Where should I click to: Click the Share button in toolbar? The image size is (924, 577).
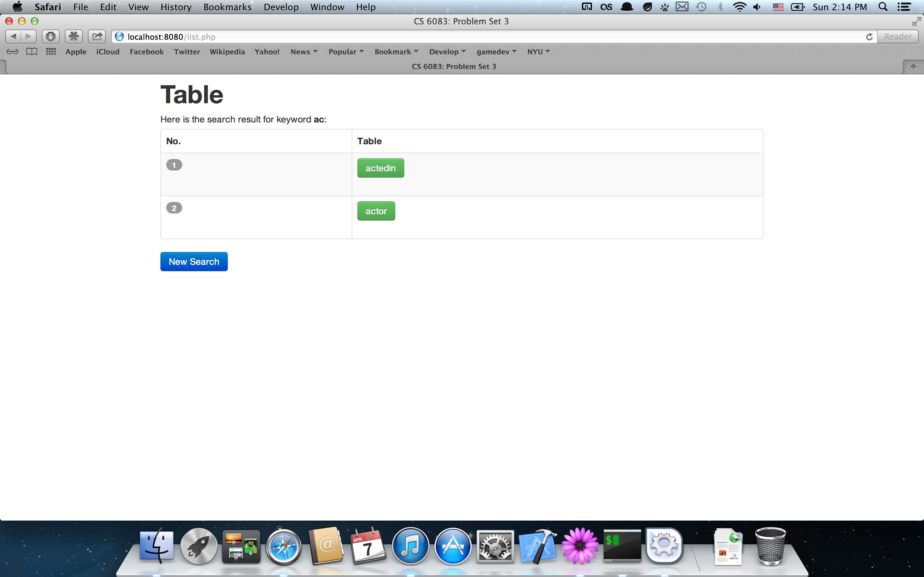97,37
